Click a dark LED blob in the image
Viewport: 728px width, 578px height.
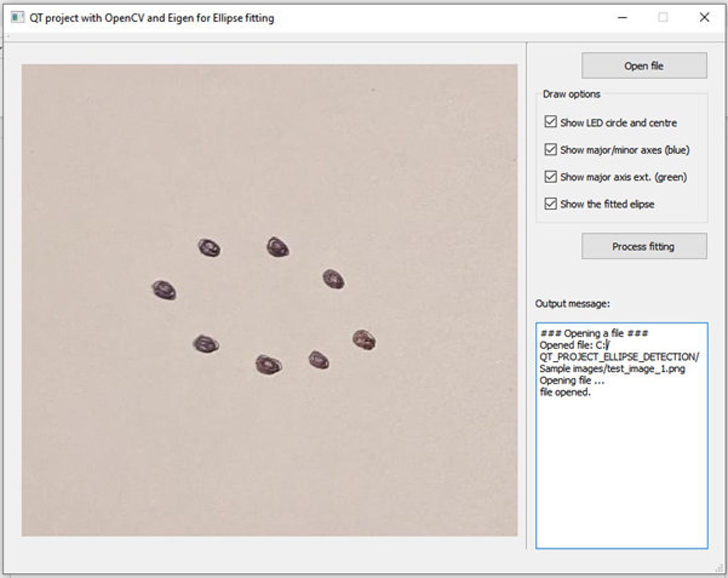point(209,245)
